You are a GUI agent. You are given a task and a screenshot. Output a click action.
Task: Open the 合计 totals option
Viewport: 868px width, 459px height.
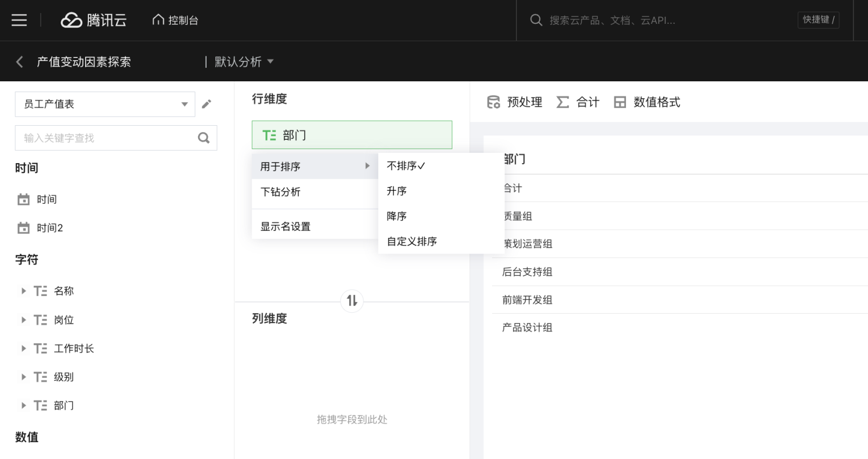point(578,102)
